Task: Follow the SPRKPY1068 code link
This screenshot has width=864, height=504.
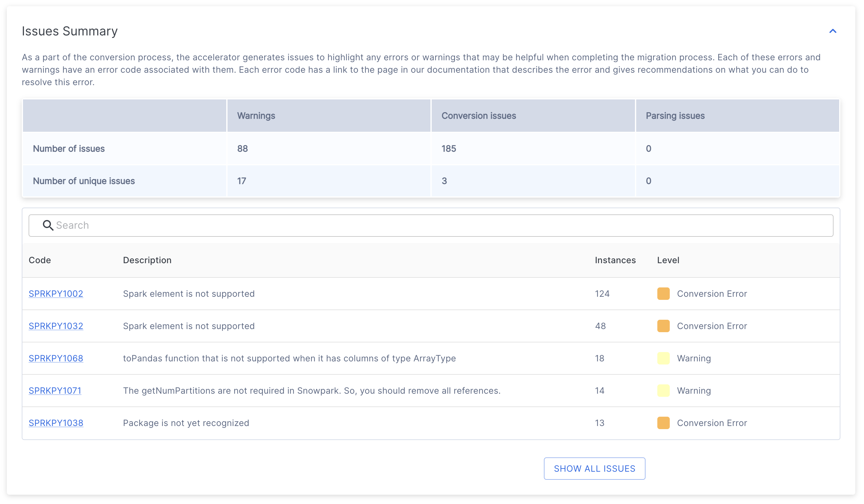Action: point(56,358)
